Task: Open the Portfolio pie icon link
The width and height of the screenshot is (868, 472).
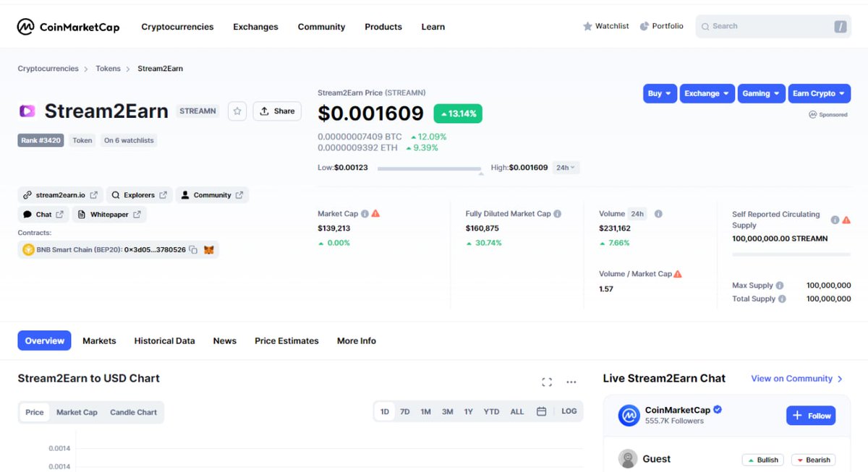Action: 644,26
